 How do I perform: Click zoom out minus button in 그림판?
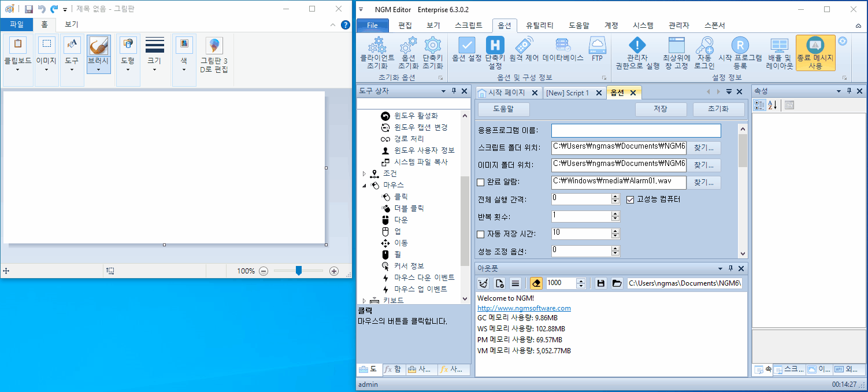pos(264,271)
